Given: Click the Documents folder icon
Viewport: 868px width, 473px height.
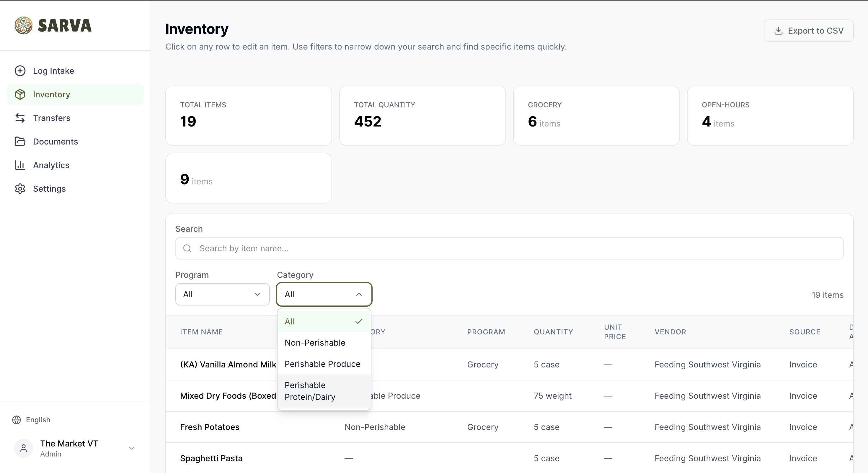Looking at the screenshot, I should [x=20, y=141].
